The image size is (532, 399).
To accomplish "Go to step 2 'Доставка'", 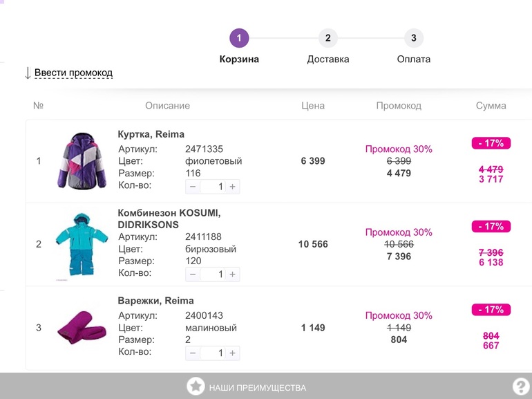I will 327,38.
